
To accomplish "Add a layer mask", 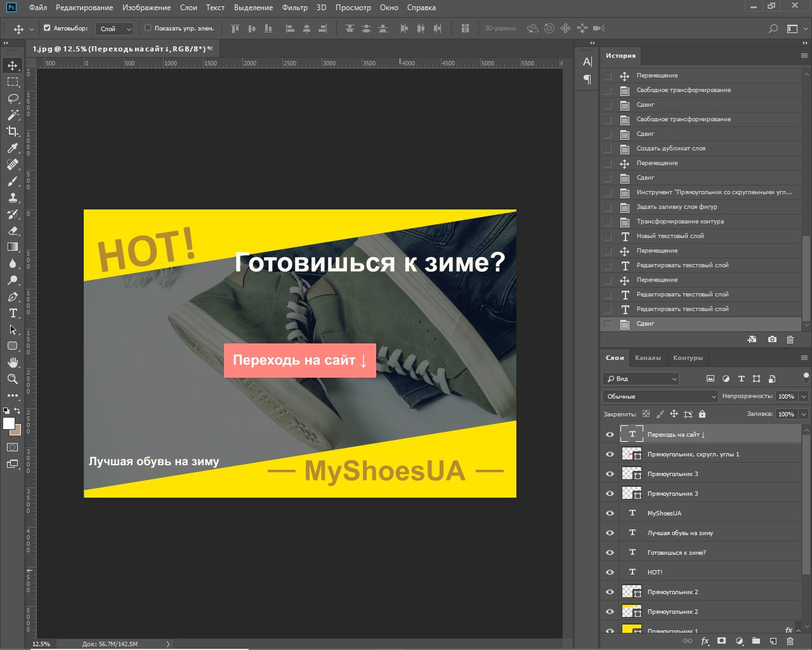I will pyautogui.click(x=722, y=641).
